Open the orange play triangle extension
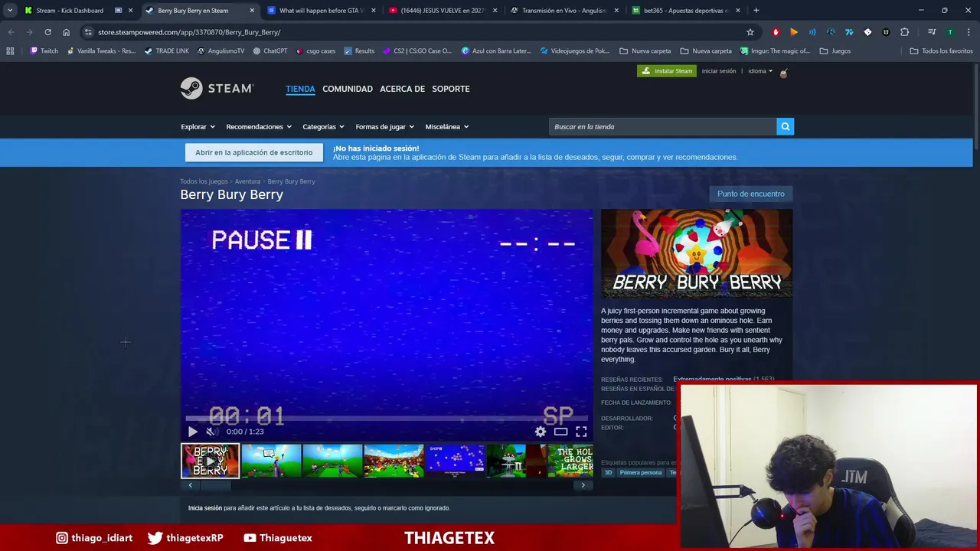Screen dimensions: 980x551 tap(794, 32)
